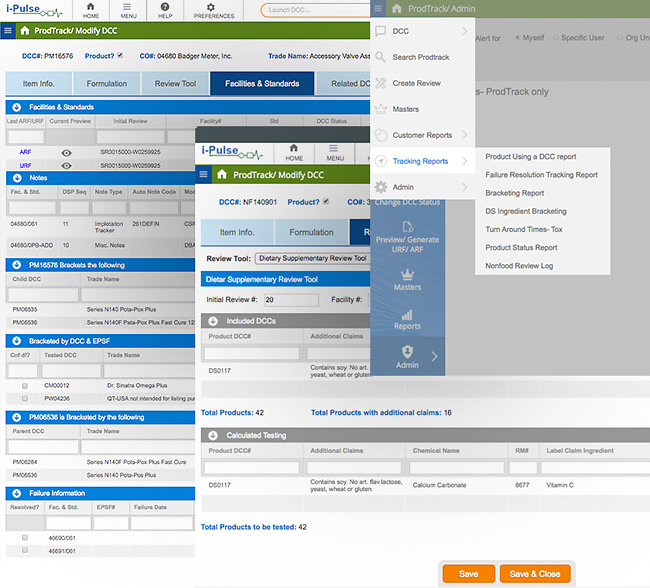
Task: Collapse the Facilities & Standards section
Action: [17, 107]
